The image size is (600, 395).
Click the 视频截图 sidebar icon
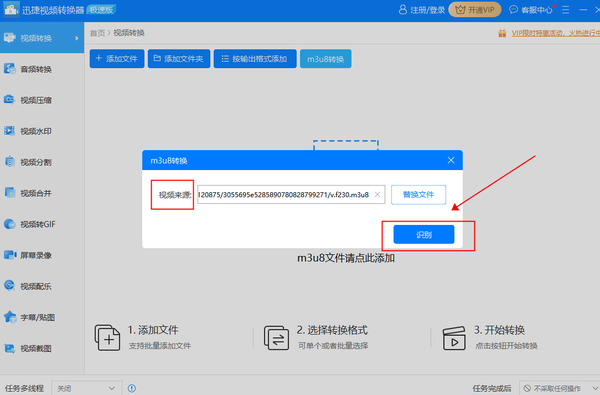(x=10, y=348)
